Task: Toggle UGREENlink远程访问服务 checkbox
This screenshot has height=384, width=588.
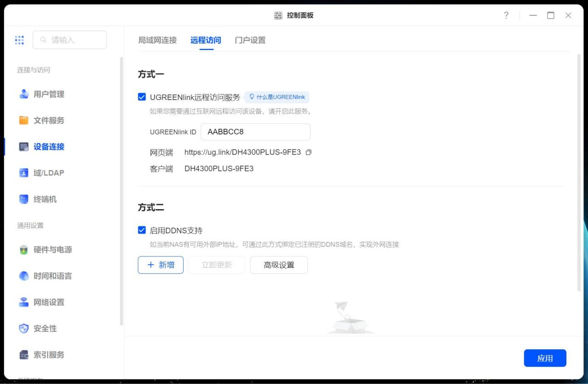Action: pyautogui.click(x=142, y=97)
